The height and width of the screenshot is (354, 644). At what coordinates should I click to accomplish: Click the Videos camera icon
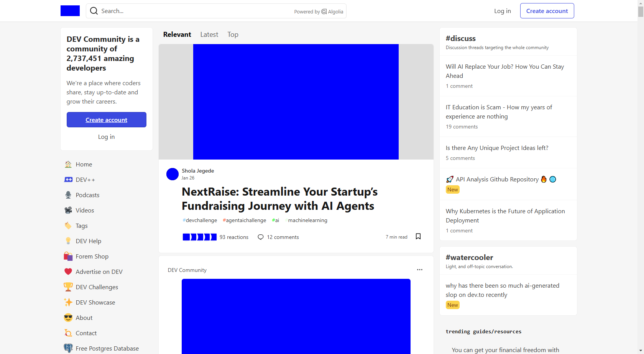click(x=68, y=210)
